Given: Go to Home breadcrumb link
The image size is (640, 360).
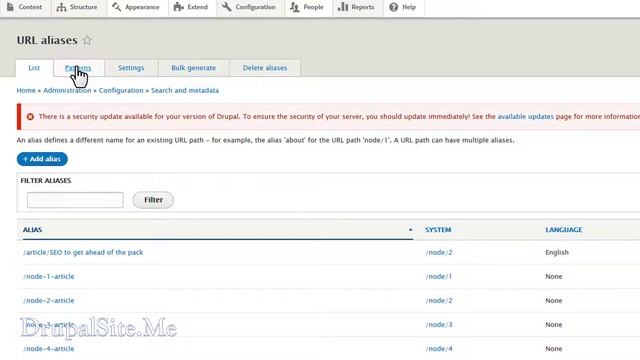Looking at the screenshot, I should [26, 90].
